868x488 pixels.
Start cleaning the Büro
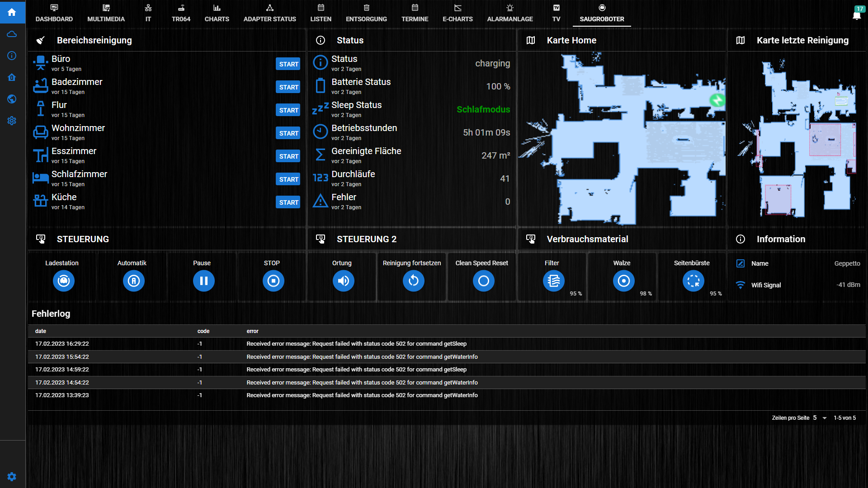coord(288,64)
